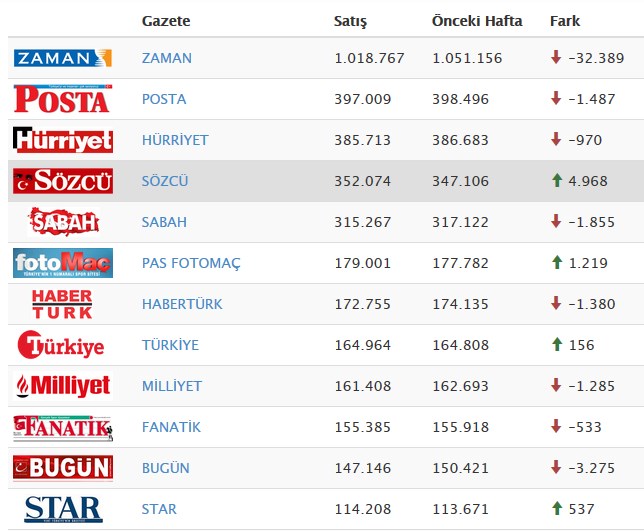This screenshot has height=531, width=644.
Task: Open the SÖZCÜ text link
Action: point(165,181)
